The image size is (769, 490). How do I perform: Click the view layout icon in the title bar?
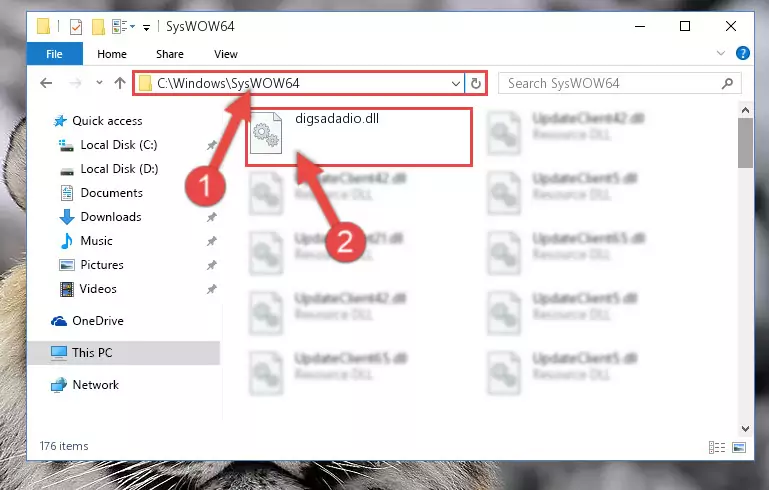tap(122, 26)
